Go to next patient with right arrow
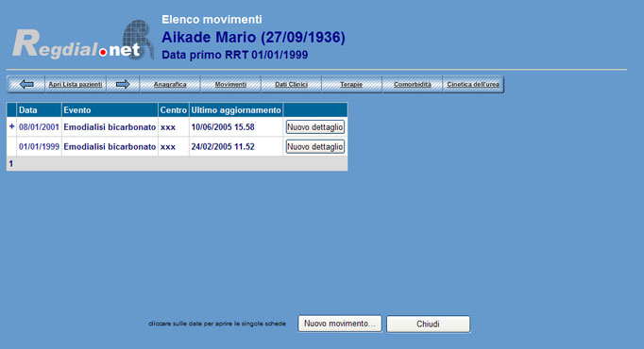This screenshot has width=644, height=349. point(123,85)
